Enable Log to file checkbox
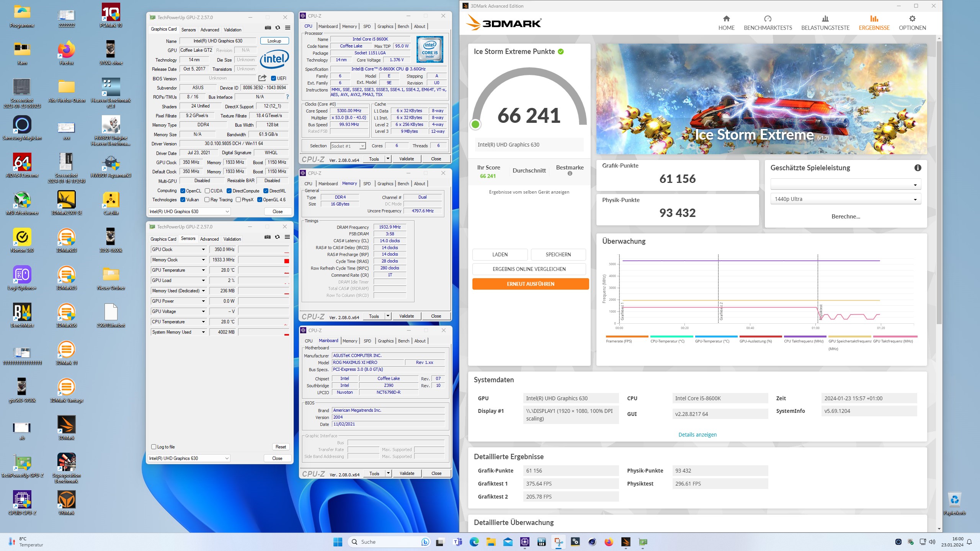This screenshot has height=551, width=980. [x=154, y=447]
